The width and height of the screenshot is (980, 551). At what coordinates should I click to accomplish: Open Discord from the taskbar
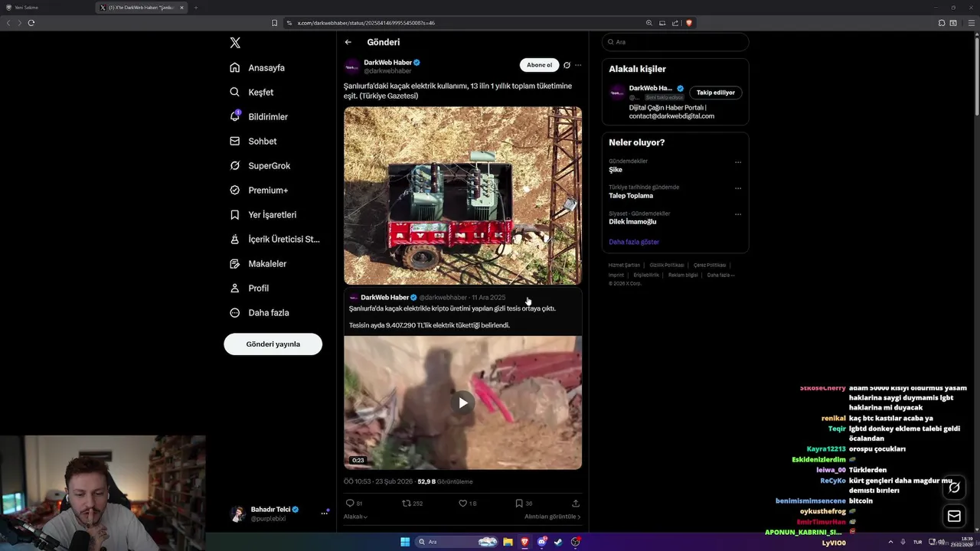pos(542,542)
